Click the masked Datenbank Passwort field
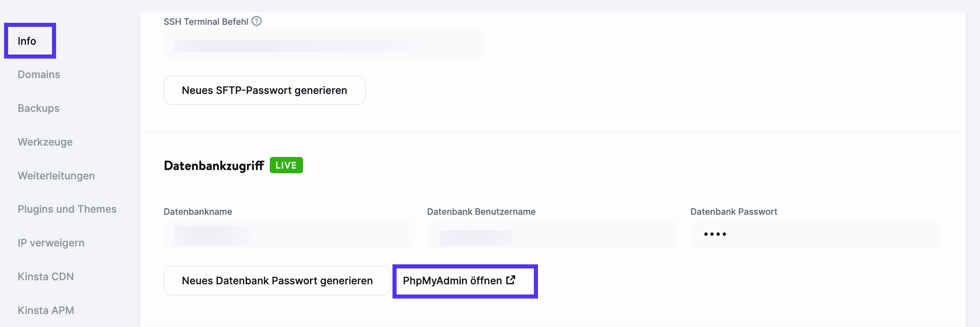Image resolution: width=980 pixels, height=327 pixels. [x=815, y=234]
